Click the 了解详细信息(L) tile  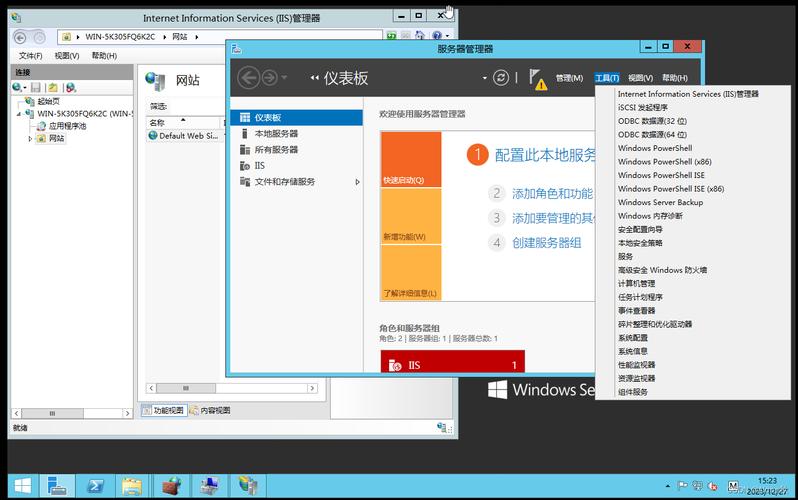411,272
